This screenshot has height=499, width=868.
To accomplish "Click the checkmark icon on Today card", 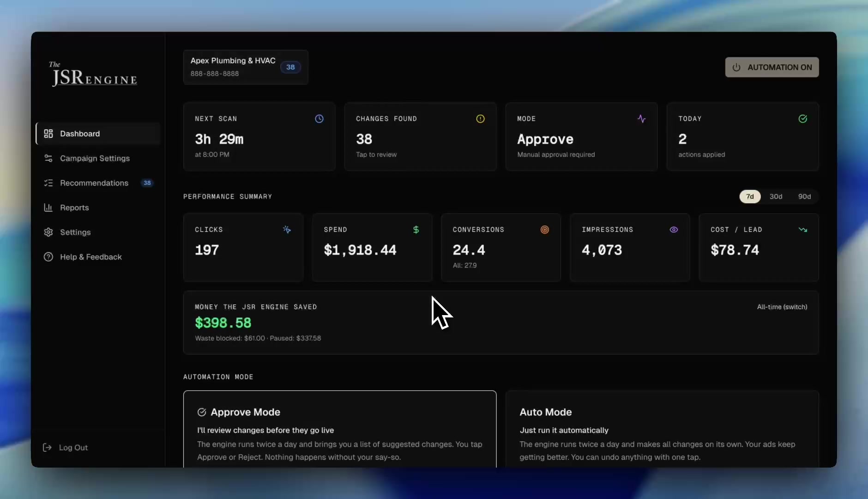I will click(803, 119).
